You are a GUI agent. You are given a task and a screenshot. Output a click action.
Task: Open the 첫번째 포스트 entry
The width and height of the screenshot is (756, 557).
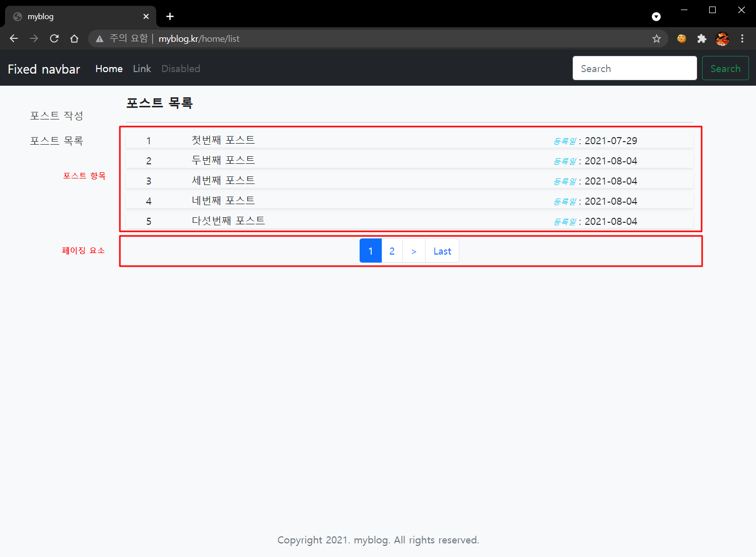coord(223,140)
